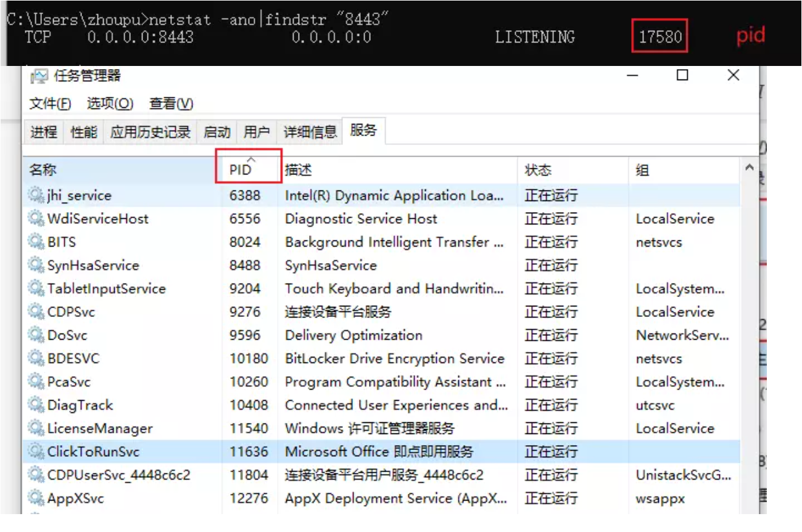This screenshot has height=532, width=802.
Task: Sort by the 名称 column header
Action: (x=43, y=170)
